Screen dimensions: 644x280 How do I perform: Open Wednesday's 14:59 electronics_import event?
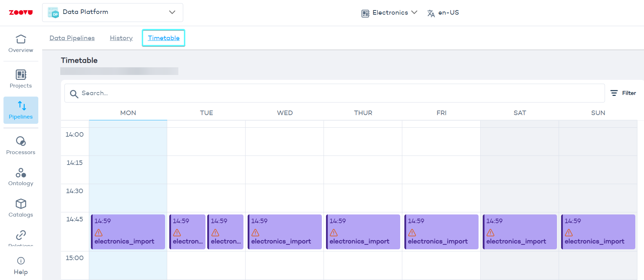point(285,232)
